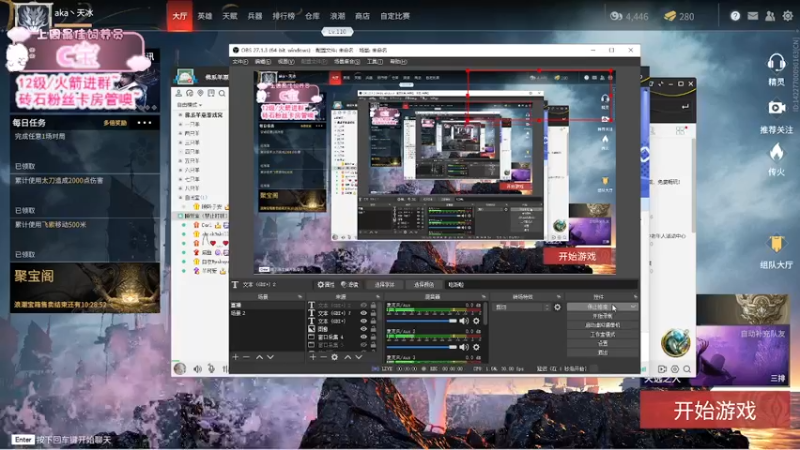
Task: Open source properties gear below sources list
Action: (x=335, y=357)
